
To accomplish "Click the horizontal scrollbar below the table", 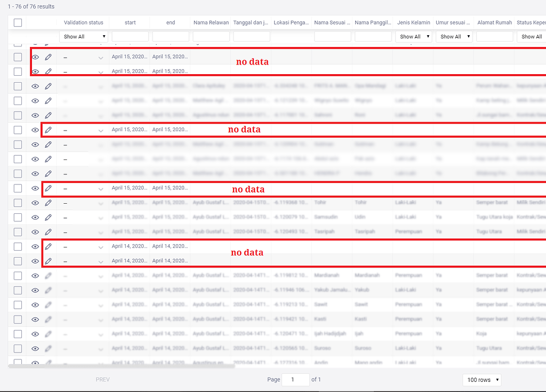I will 123,368.
